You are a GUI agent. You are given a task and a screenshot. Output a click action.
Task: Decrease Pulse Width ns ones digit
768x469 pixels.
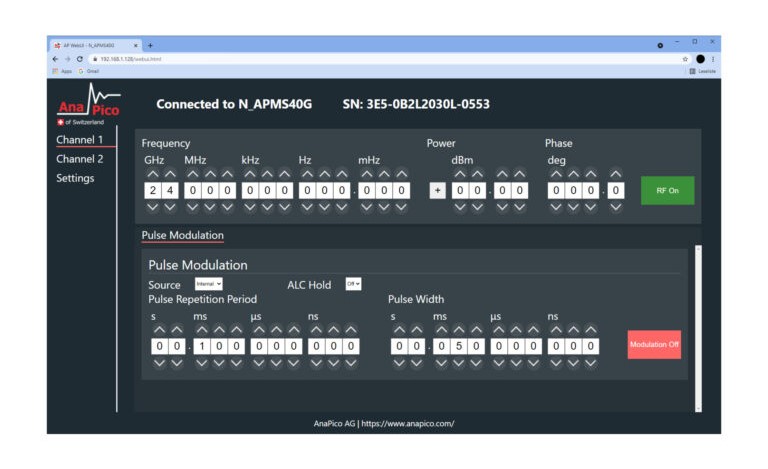pos(591,363)
